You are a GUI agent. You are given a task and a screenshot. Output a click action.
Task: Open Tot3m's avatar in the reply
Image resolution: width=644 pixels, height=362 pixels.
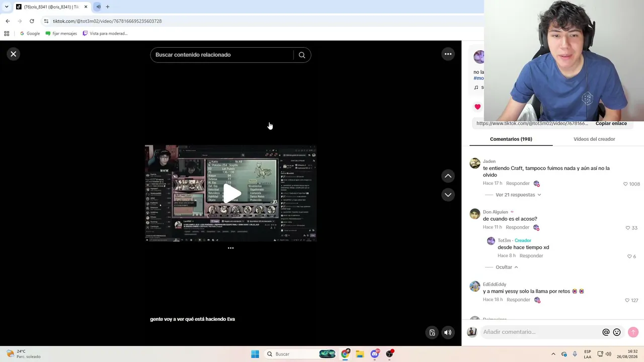pyautogui.click(x=491, y=241)
